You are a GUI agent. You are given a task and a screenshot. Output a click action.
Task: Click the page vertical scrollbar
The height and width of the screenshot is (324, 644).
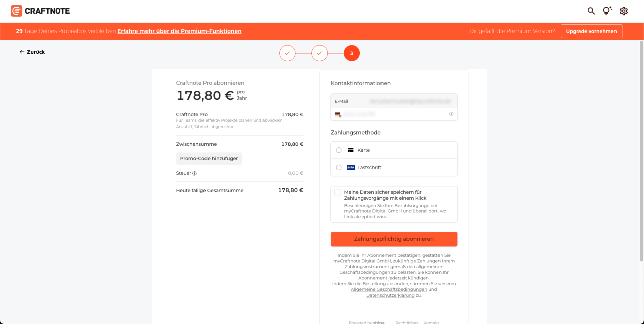pos(641,151)
